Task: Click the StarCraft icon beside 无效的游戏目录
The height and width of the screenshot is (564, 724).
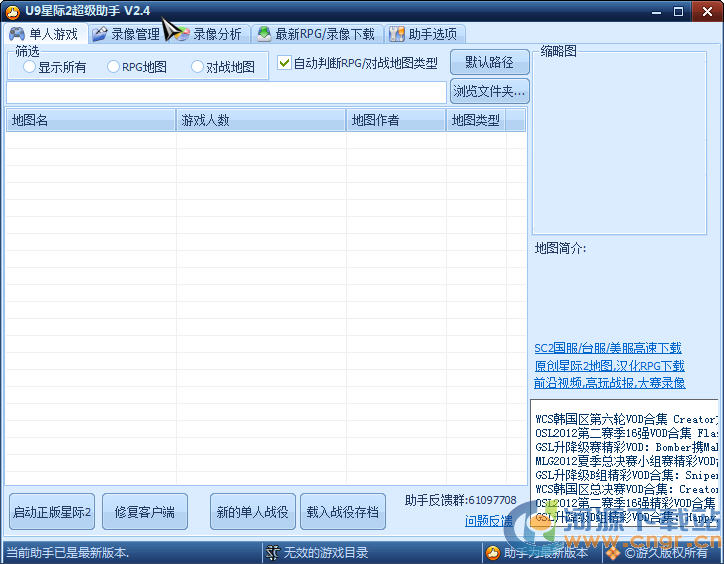Action: [272, 552]
